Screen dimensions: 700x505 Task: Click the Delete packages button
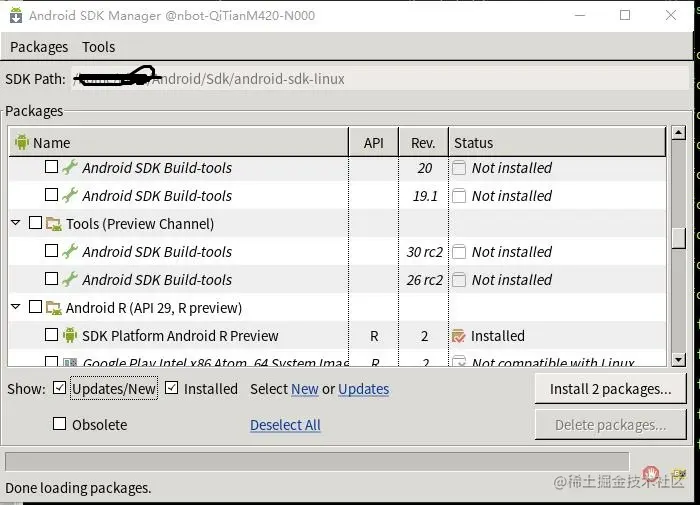tap(610, 425)
